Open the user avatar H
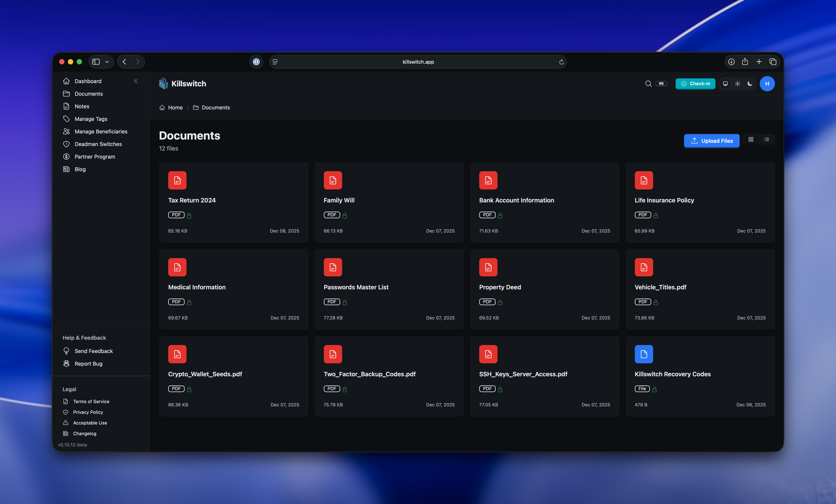This screenshot has width=836, height=504. pos(767,84)
